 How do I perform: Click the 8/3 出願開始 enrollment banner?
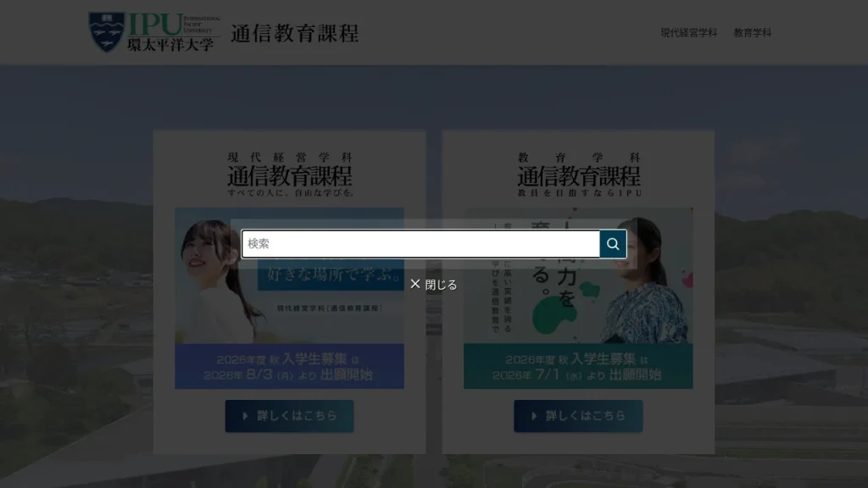(x=290, y=366)
